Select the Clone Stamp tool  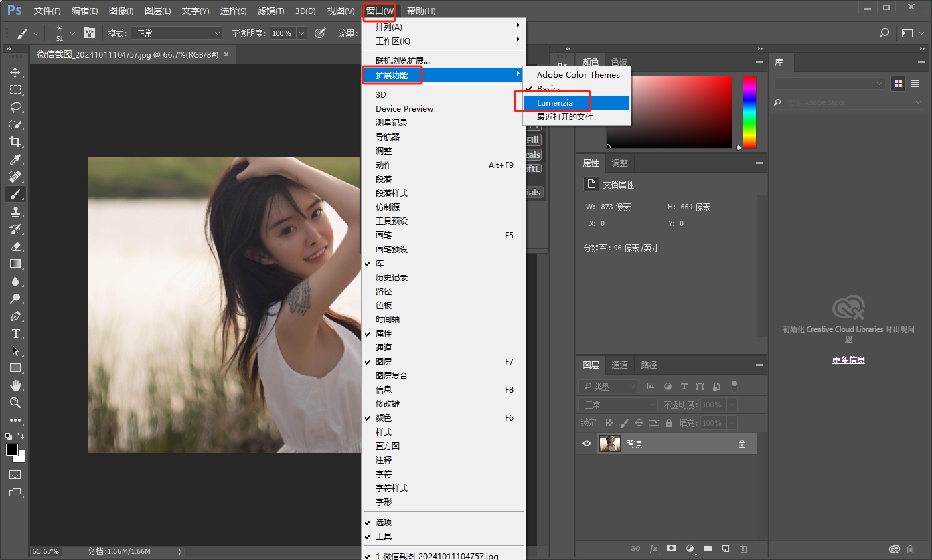click(15, 211)
